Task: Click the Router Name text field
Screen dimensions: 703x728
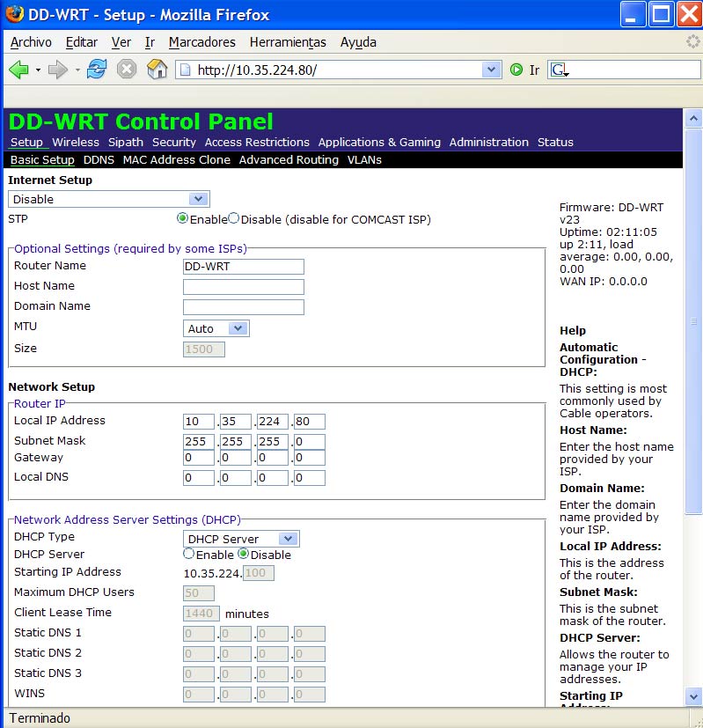Action: 244,266
